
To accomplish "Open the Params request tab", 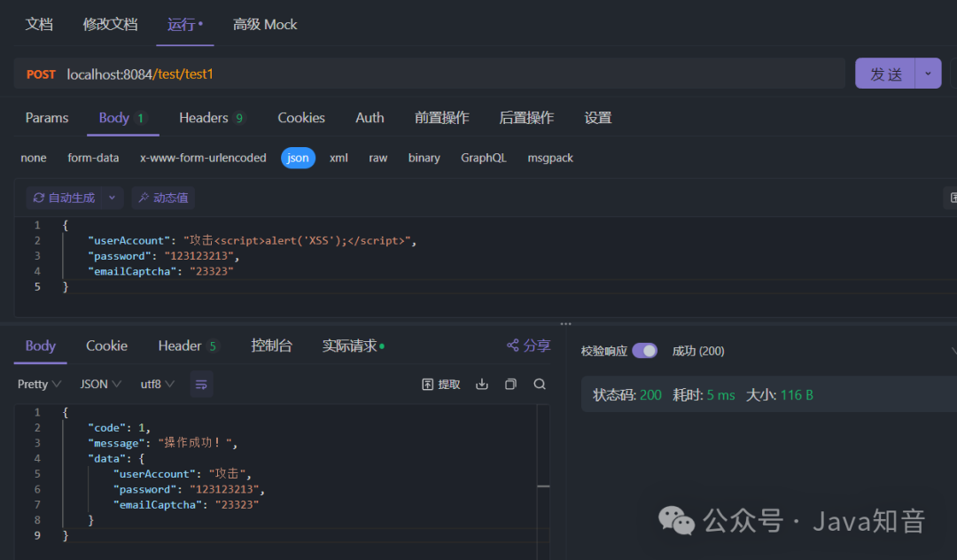I will coord(47,118).
